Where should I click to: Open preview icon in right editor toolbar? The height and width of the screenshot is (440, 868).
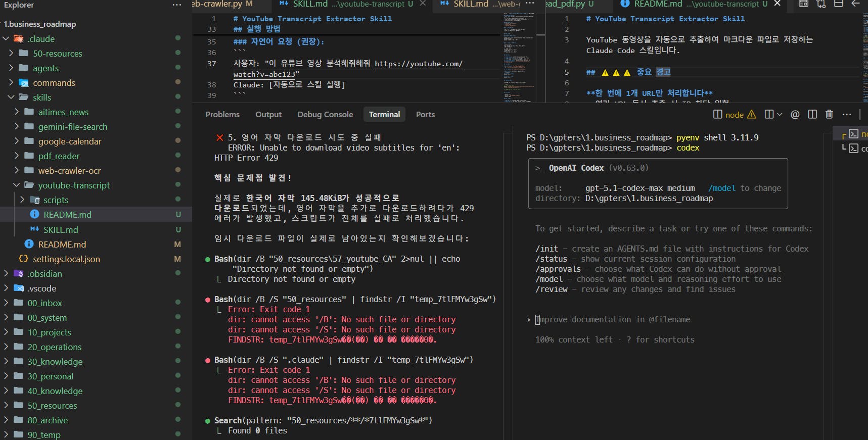804,4
